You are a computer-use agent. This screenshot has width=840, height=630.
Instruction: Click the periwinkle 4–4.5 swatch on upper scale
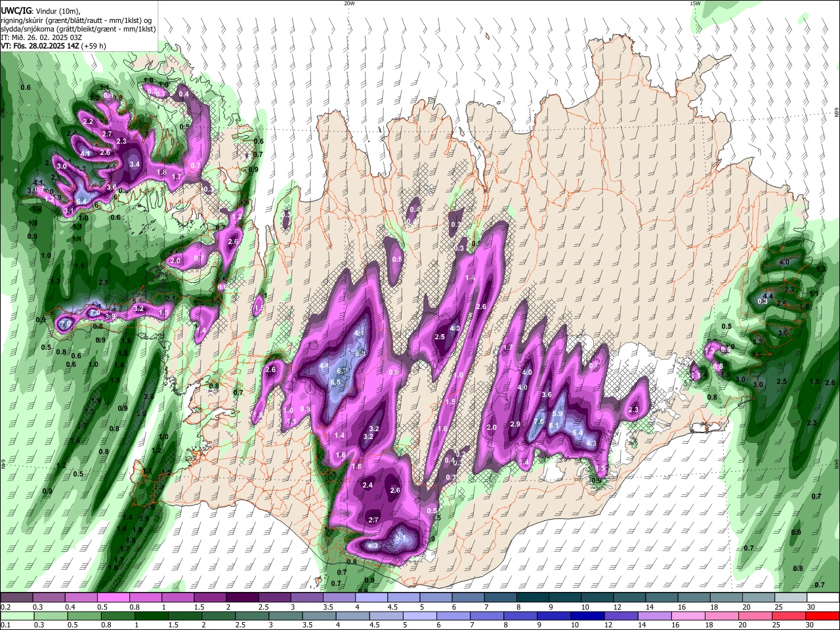click(x=371, y=598)
